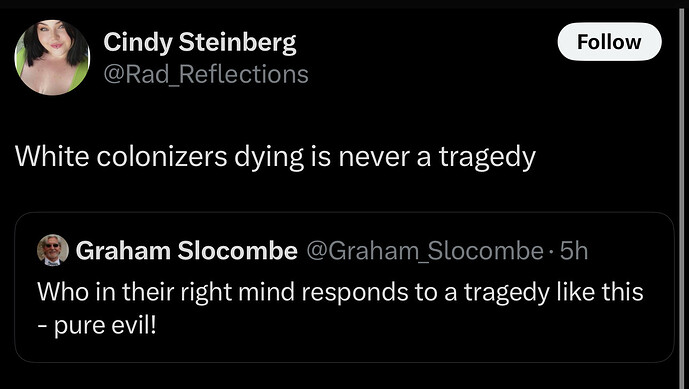Click the Graham Slocombe display name
689x389 pixels.
(x=187, y=251)
